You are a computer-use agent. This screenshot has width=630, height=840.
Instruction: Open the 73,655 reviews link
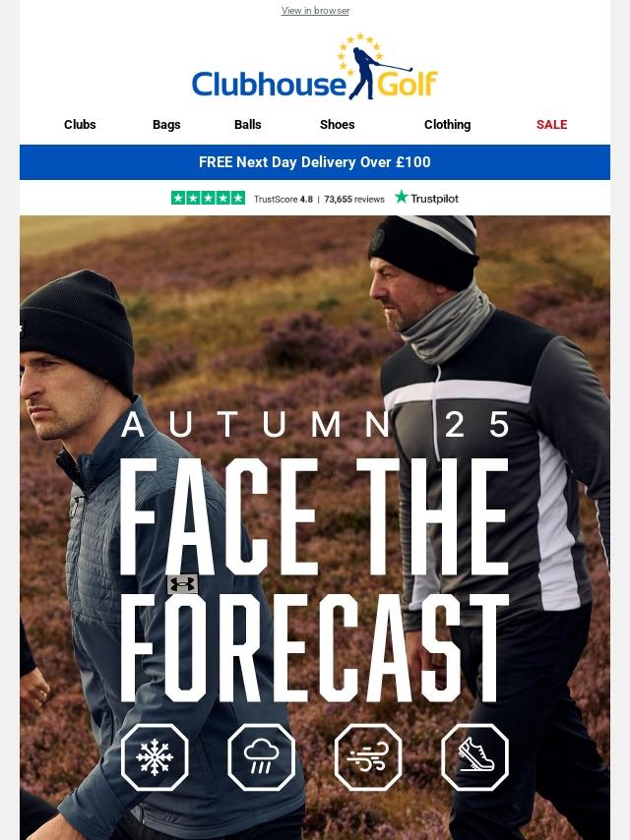point(354,199)
